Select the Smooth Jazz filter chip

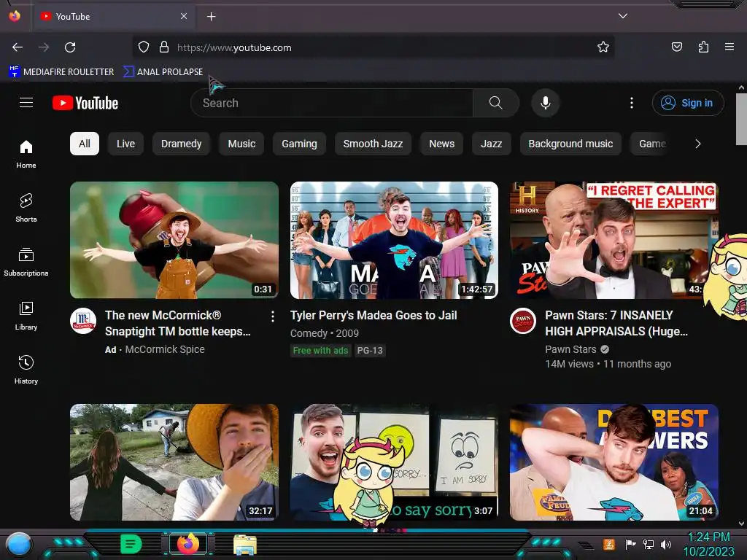(373, 144)
